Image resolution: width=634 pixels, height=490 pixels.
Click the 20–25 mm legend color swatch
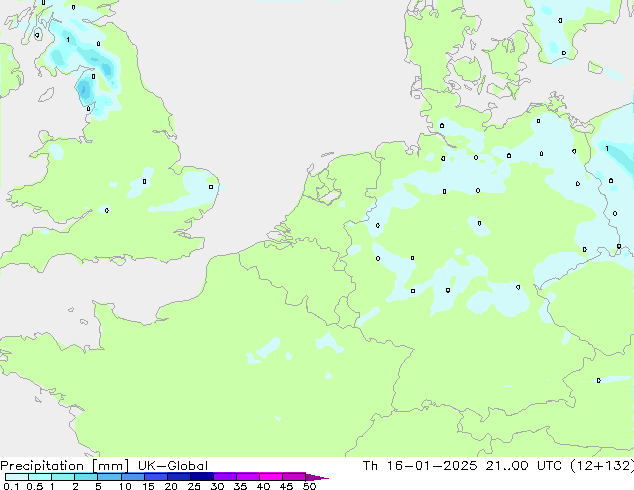tap(179, 477)
